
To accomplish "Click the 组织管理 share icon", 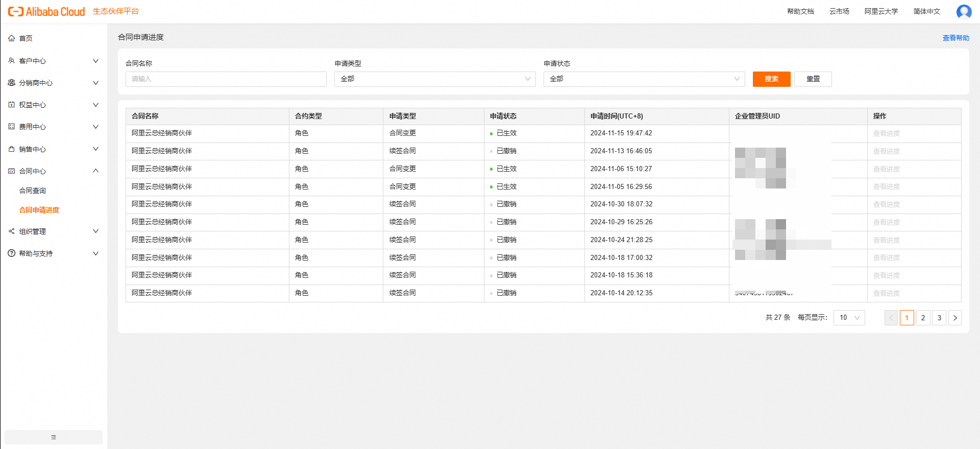I will (x=12, y=231).
